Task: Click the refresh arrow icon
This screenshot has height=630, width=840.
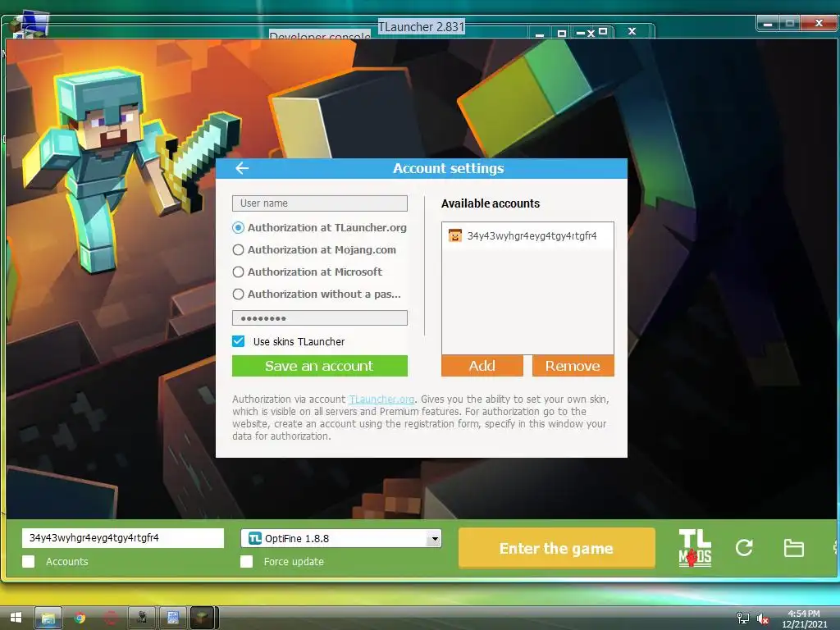Action: [744, 547]
